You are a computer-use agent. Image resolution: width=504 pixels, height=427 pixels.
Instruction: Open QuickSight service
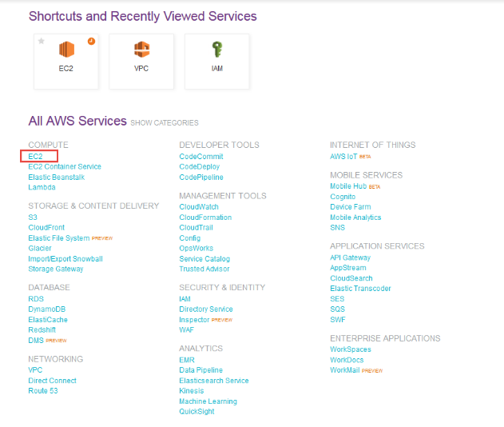click(x=196, y=412)
